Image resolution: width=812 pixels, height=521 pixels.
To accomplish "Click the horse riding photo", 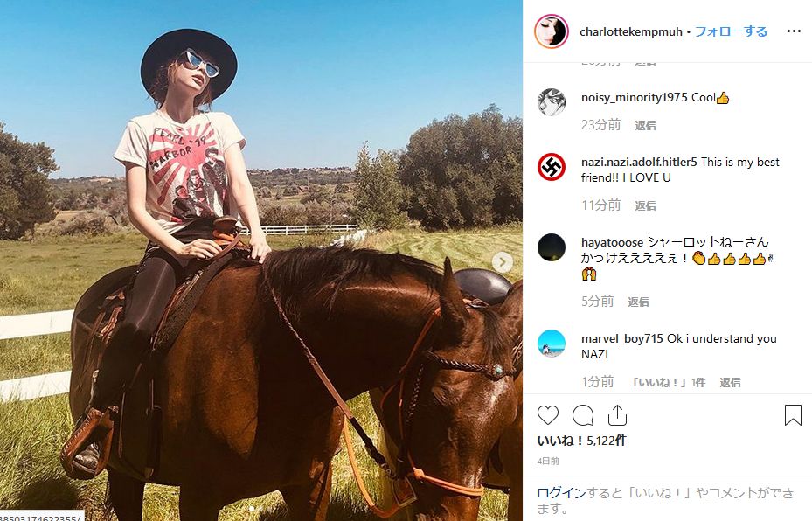I will click(261, 260).
